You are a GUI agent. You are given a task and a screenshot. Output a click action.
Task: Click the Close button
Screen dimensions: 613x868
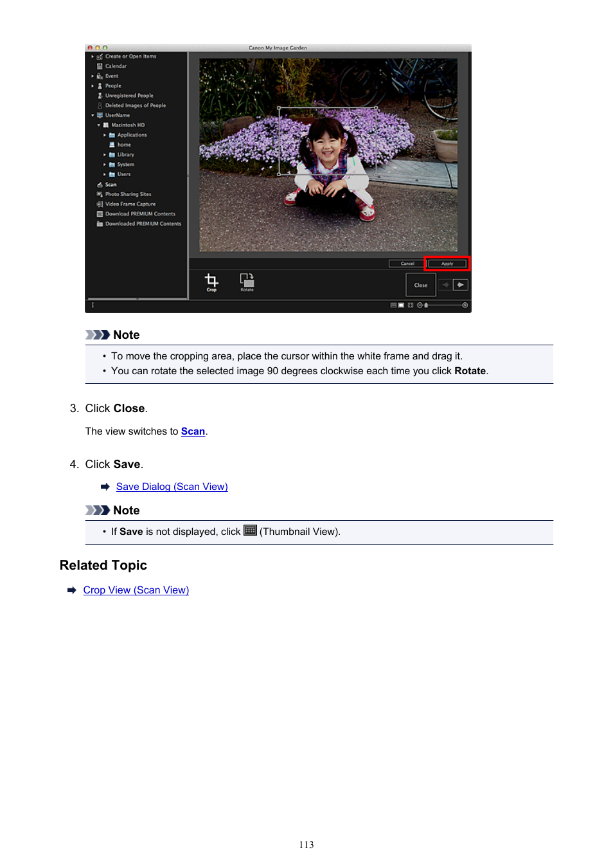pyautogui.click(x=421, y=285)
